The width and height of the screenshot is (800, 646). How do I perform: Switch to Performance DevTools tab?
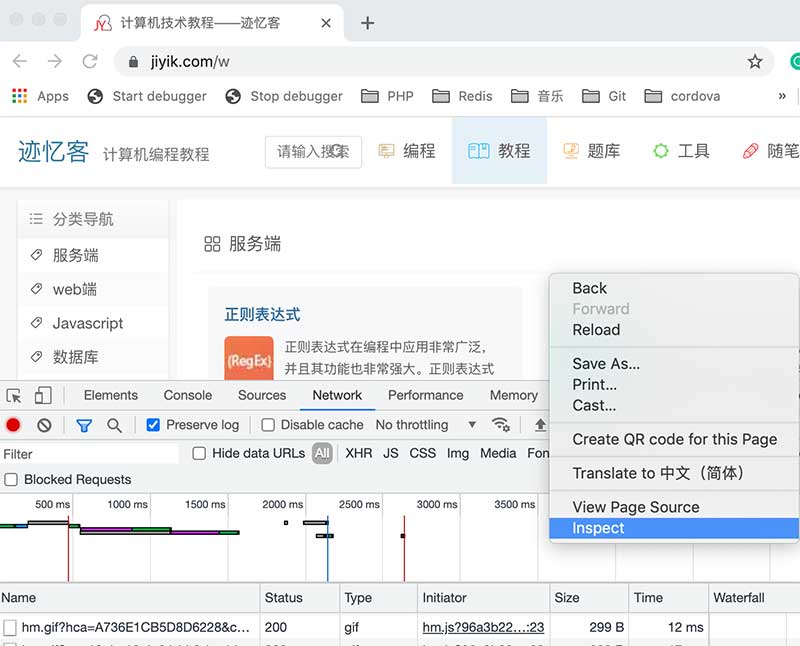pos(426,395)
